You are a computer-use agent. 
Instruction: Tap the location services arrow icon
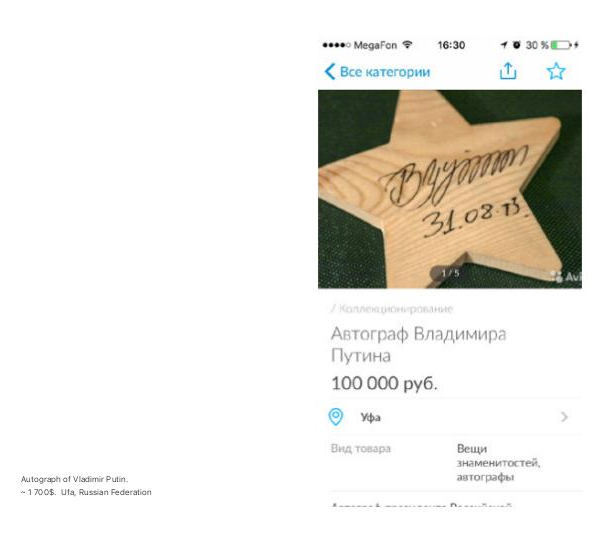point(504,45)
